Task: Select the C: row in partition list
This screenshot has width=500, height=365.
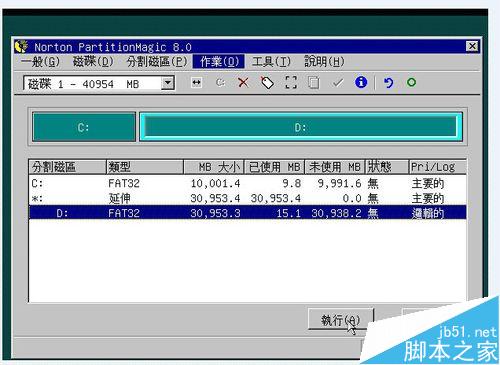Action: click(x=247, y=183)
